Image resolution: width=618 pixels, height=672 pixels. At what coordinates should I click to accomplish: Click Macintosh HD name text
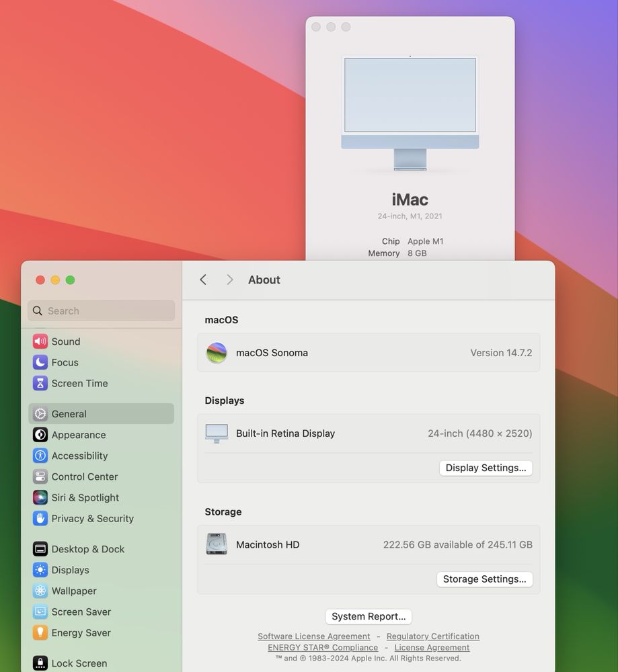click(268, 545)
